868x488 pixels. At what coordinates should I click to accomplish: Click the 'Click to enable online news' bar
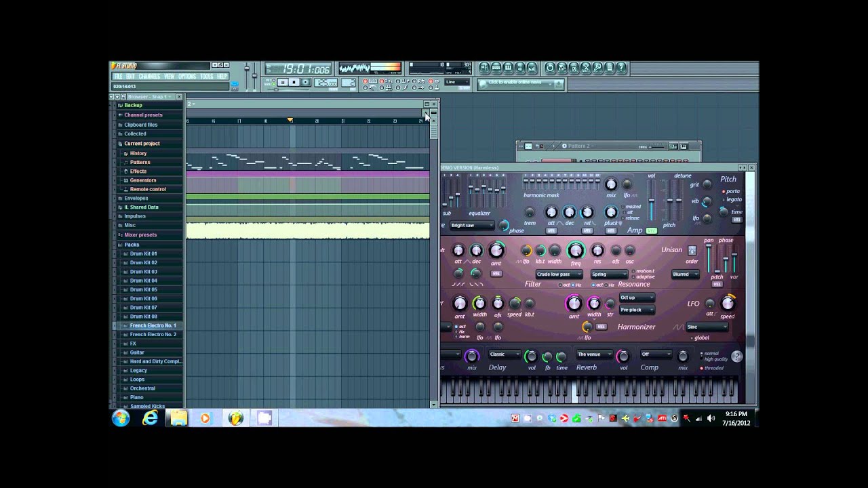(521, 83)
